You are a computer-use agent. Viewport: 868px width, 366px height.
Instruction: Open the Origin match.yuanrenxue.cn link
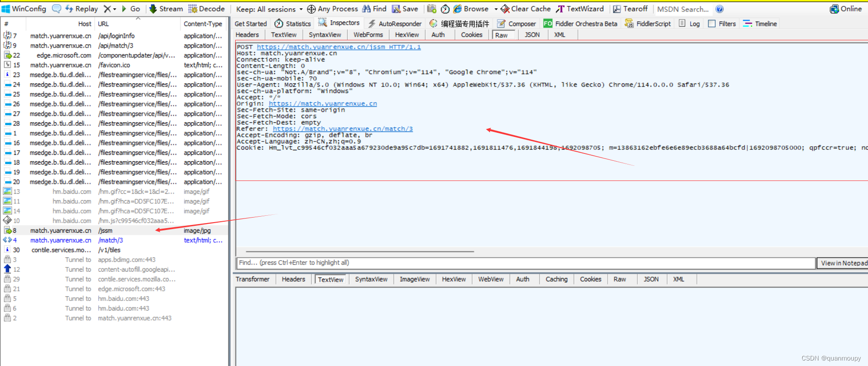[323, 104]
